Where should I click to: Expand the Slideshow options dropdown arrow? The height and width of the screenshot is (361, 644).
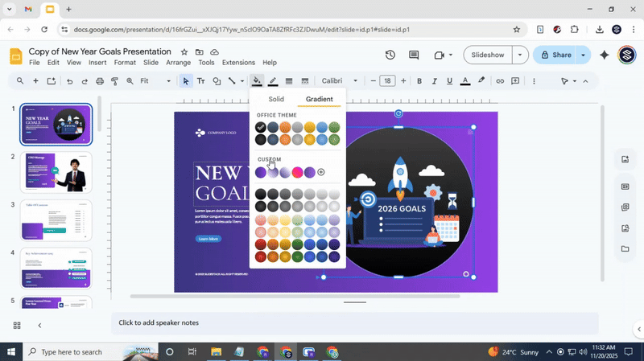520,55
